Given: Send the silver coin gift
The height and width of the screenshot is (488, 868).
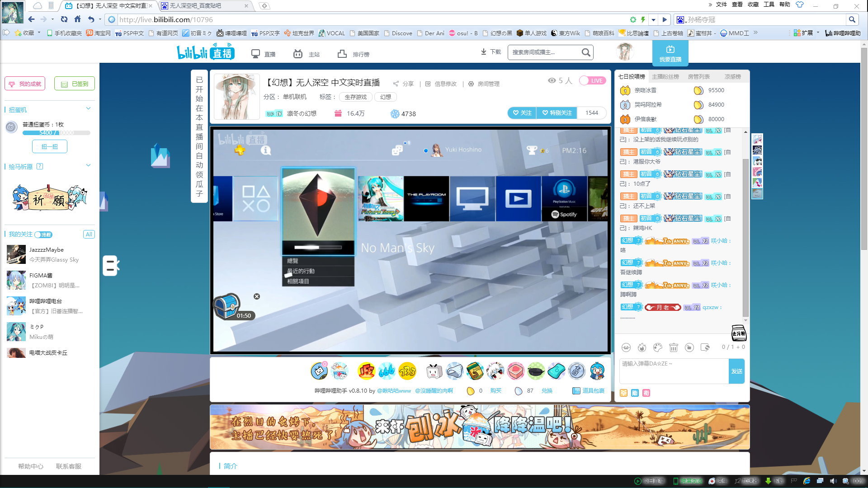Looking at the screenshot, I should 576,371.
